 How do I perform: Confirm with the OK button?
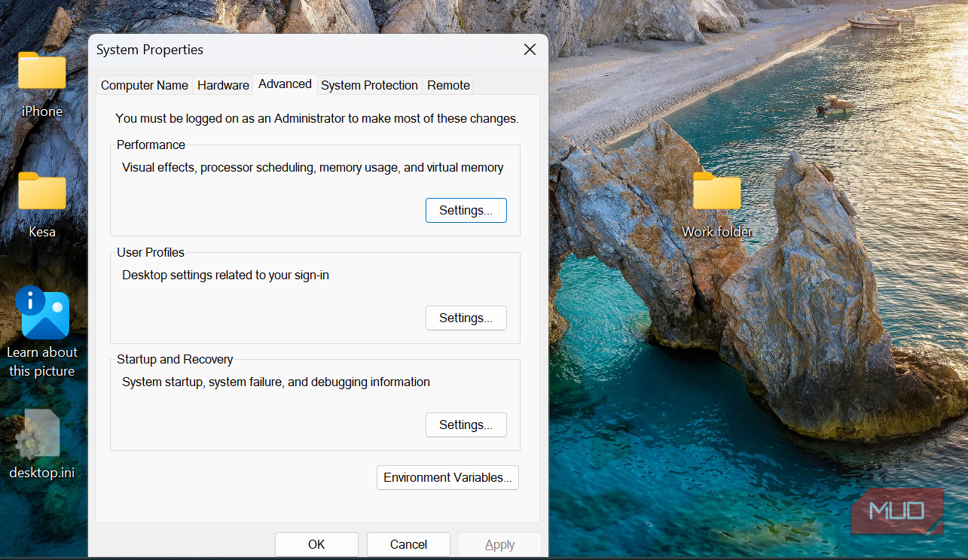[316, 544]
